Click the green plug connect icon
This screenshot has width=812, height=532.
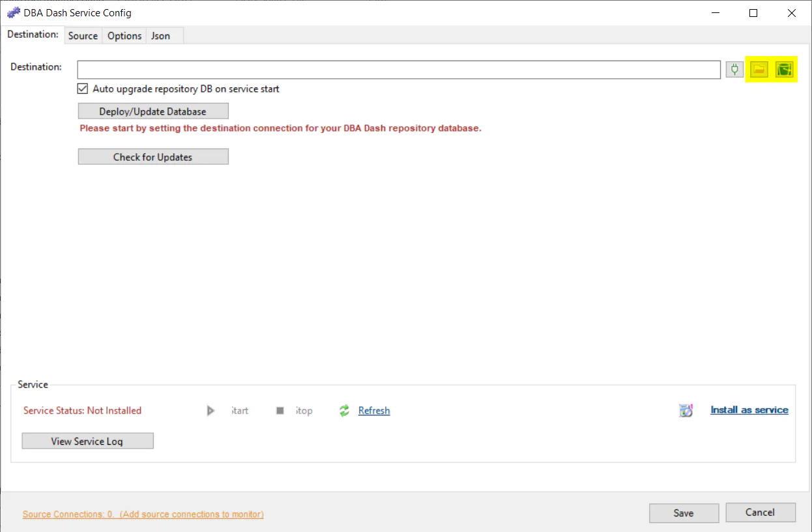click(x=734, y=69)
